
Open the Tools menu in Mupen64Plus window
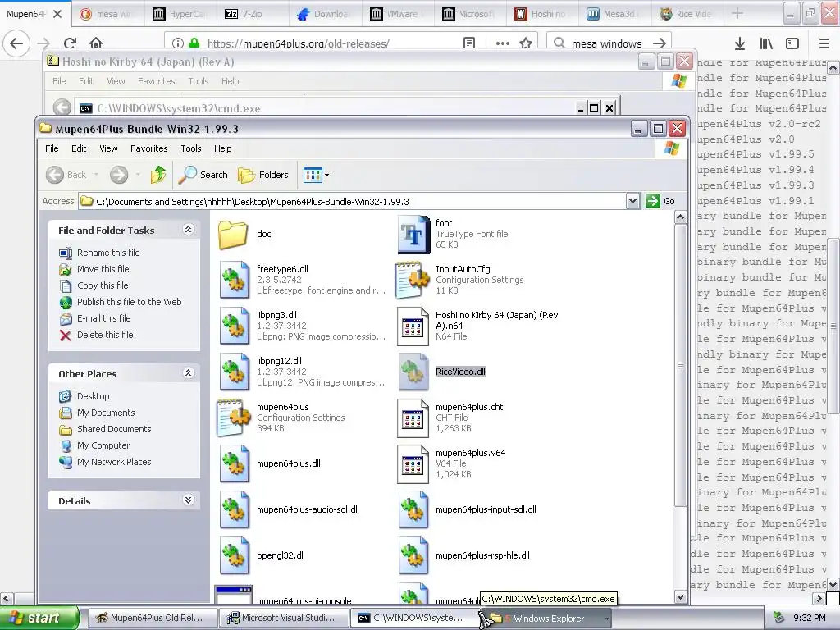190,148
